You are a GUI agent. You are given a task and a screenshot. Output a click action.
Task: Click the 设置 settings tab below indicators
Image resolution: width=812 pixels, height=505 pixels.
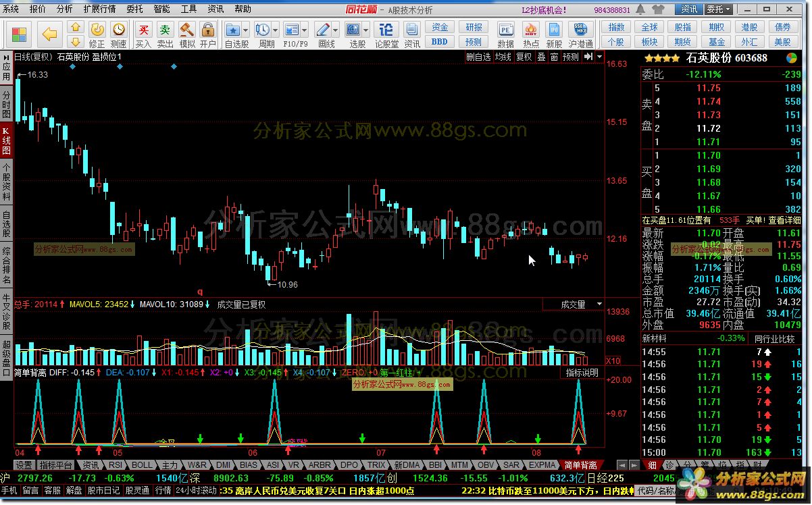(x=24, y=465)
